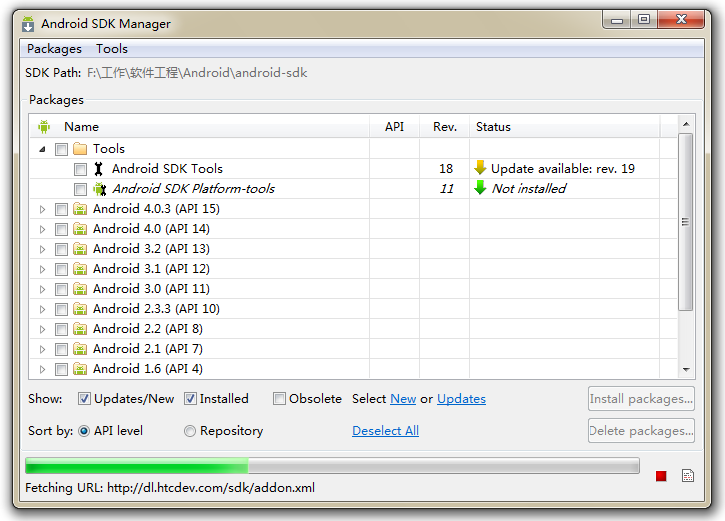Click the 'Not installed' status text
Viewport: 725px width, 521px height.
528,189
